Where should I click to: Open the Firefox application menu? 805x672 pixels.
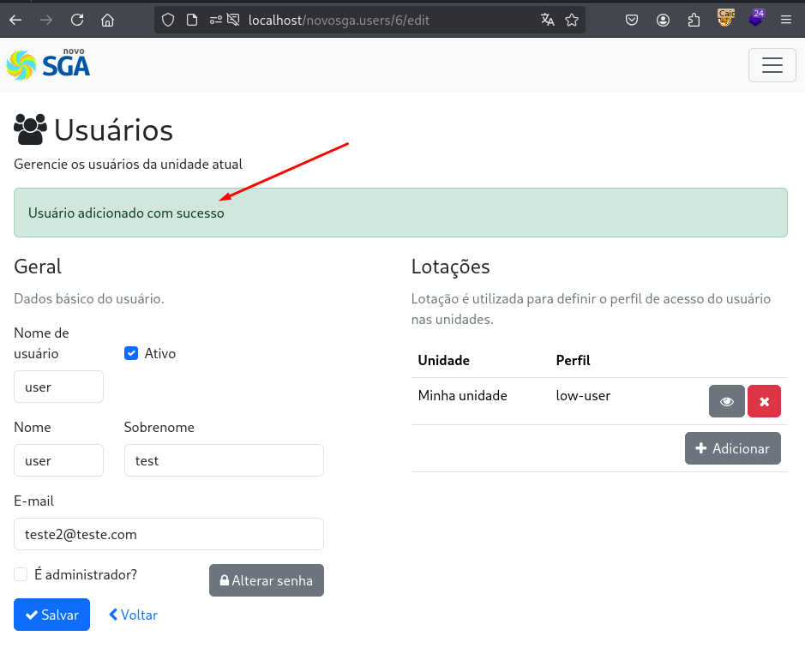(x=785, y=20)
